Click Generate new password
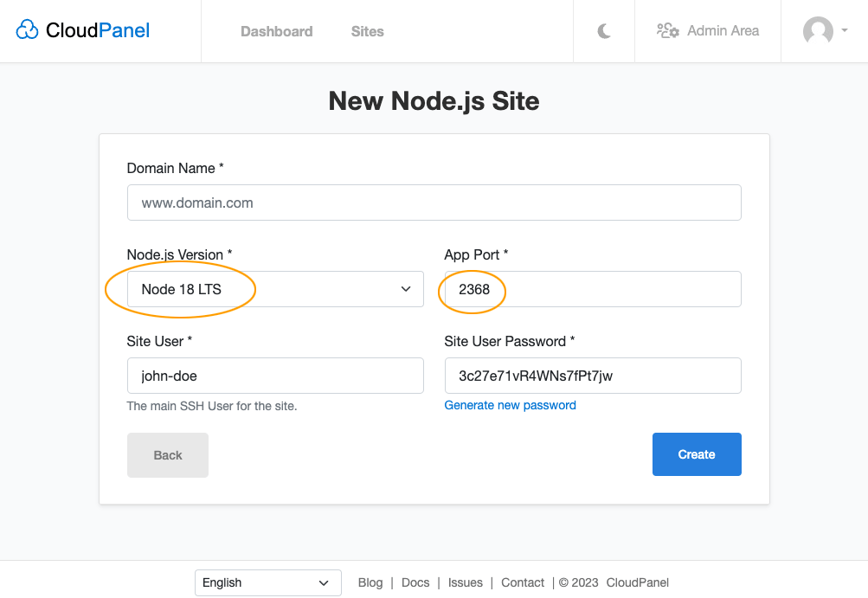868x598 pixels. pos(510,405)
